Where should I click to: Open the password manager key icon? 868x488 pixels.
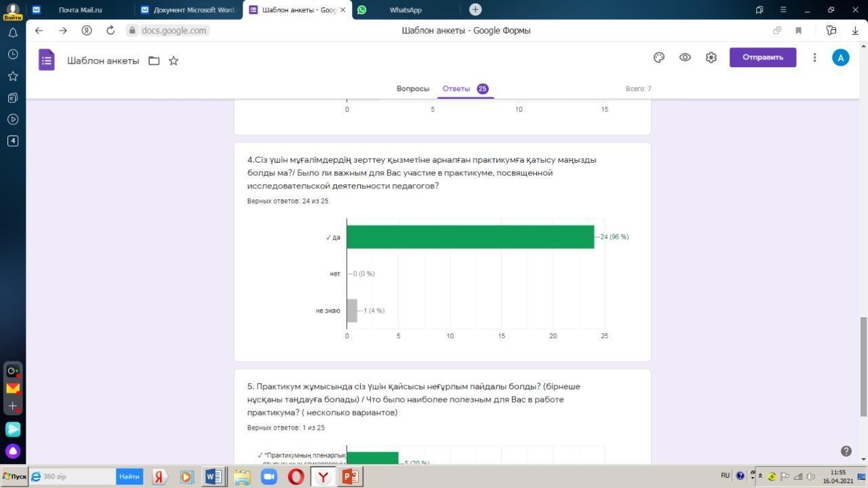point(831,30)
